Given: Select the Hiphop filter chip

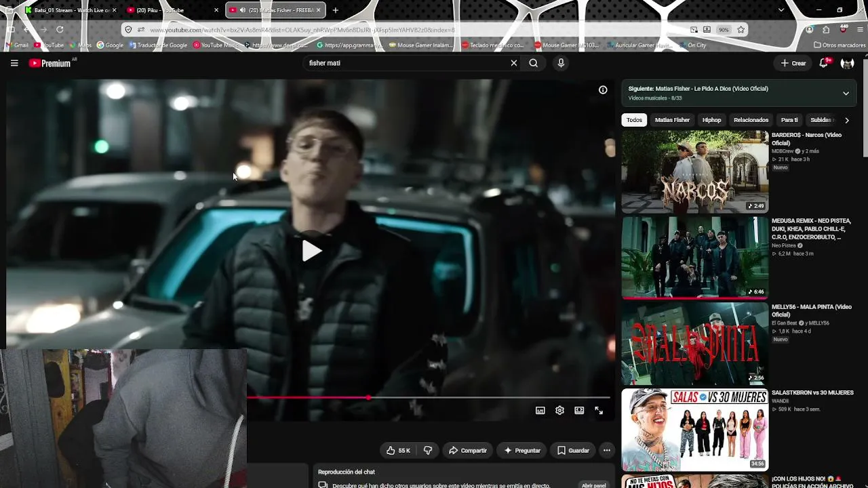Looking at the screenshot, I should point(711,120).
